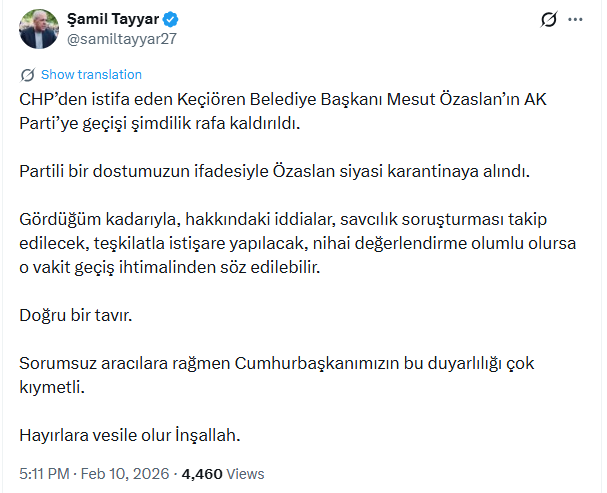Screen dimensions: 607x493
Task: Click the closing line Hayırlara vesile olur İnşallah
Action: click(131, 435)
